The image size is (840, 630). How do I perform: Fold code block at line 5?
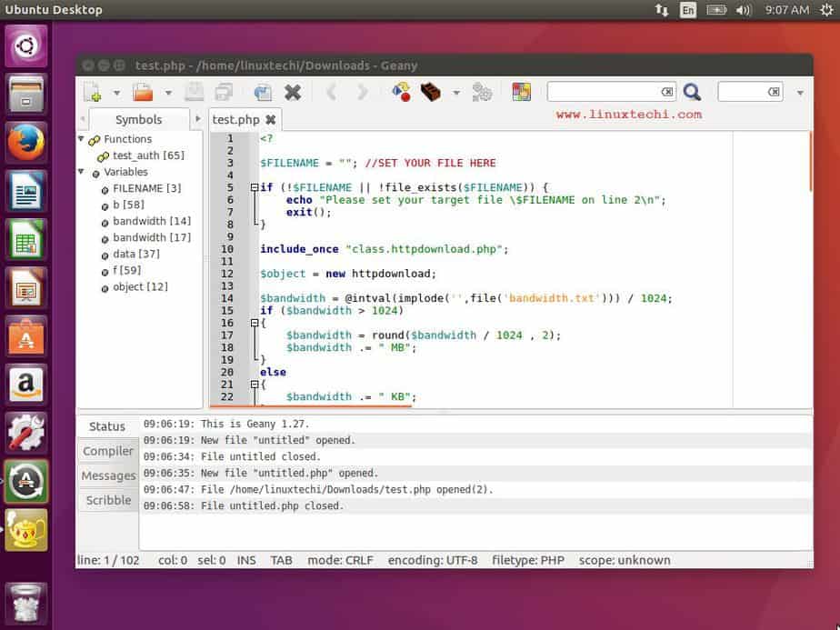point(255,187)
